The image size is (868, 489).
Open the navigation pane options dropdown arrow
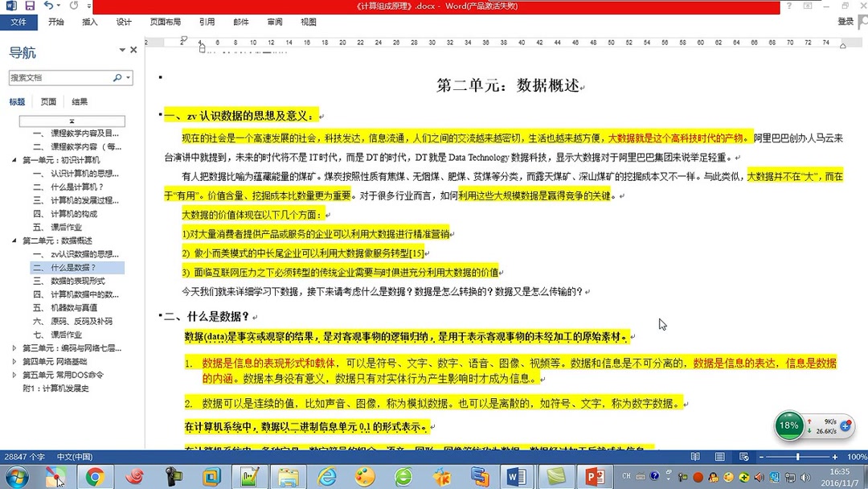pos(121,49)
